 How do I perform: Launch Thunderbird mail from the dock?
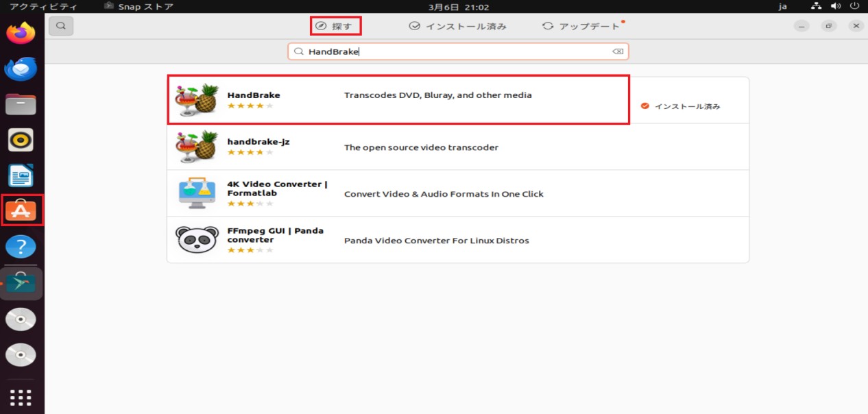click(21, 69)
